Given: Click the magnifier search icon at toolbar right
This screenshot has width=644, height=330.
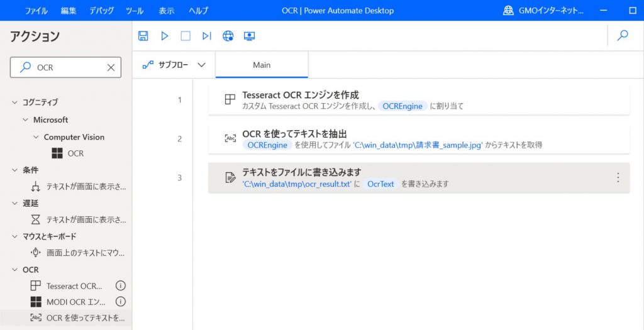Looking at the screenshot, I should click(x=623, y=35).
